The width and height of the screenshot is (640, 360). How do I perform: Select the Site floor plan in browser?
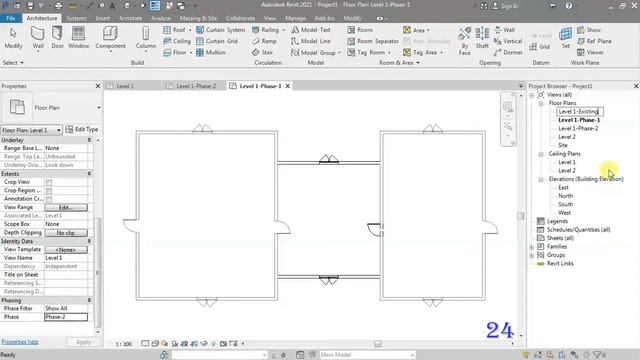tap(563, 145)
